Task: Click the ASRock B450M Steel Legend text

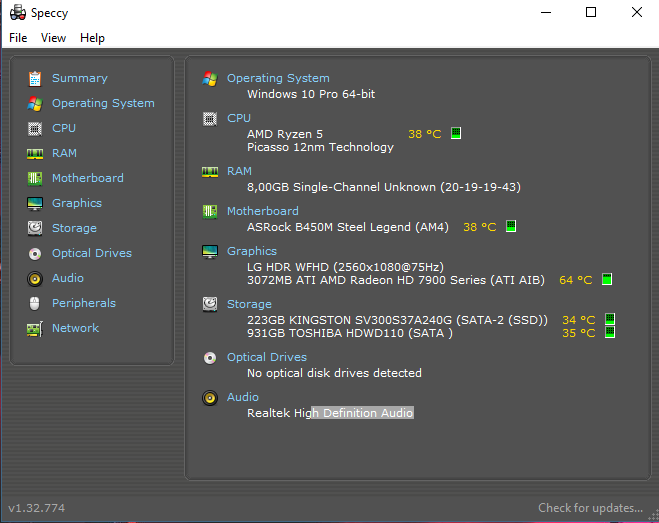Action: pos(348,227)
